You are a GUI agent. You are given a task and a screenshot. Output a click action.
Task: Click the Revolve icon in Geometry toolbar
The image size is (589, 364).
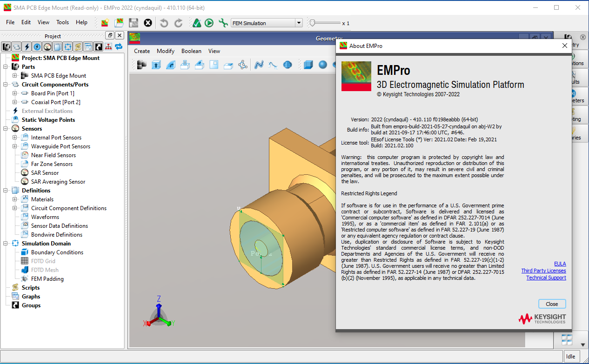[x=171, y=65]
